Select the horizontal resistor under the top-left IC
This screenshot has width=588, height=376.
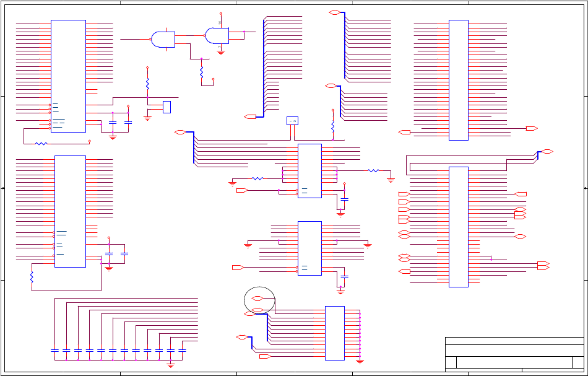[41, 144]
